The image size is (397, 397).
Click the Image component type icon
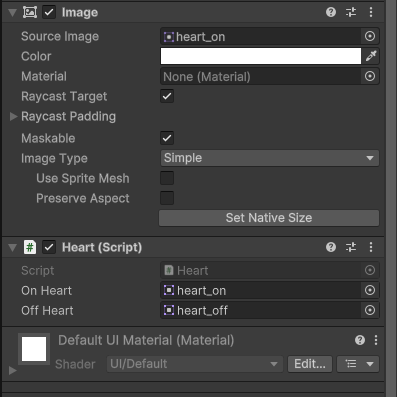click(x=30, y=12)
